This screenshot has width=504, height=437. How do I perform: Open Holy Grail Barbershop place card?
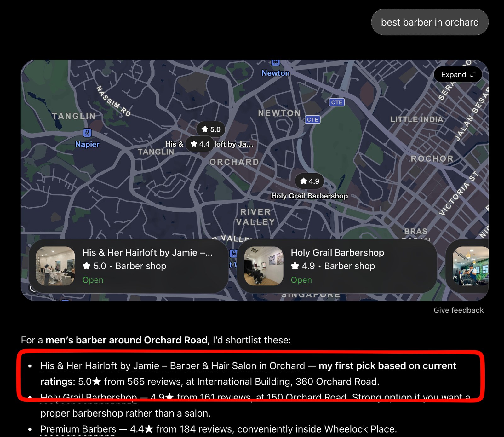point(337,266)
